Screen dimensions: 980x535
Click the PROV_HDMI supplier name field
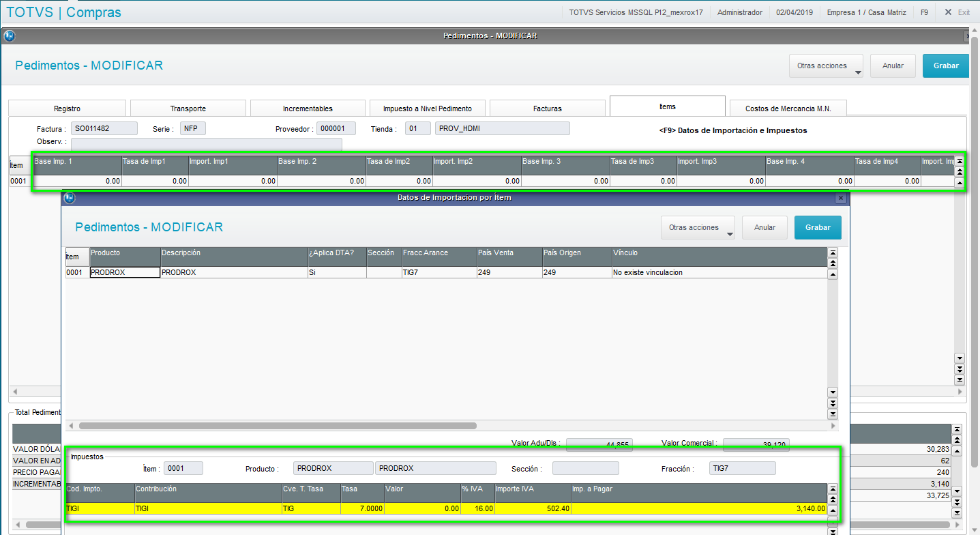(503, 128)
